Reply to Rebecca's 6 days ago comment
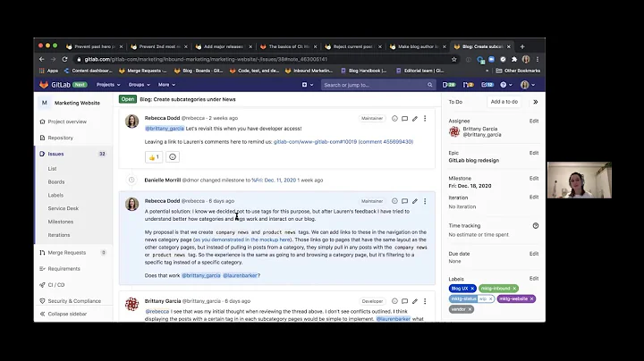This screenshot has height=361, width=644. point(404,201)
